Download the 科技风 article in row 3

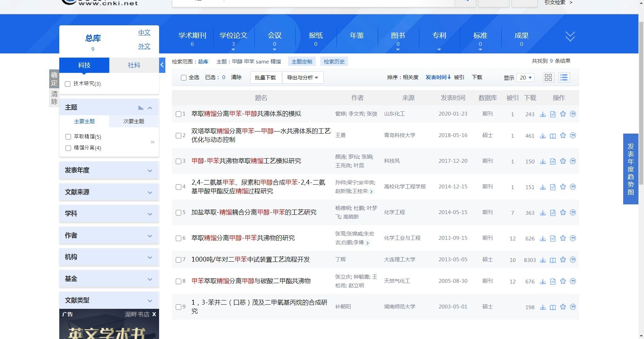543,161
